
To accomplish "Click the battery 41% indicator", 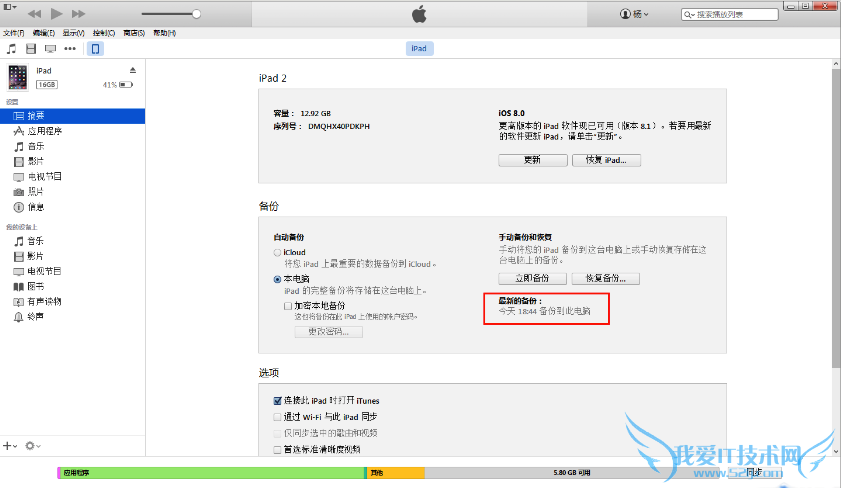I will coord(118,85).
